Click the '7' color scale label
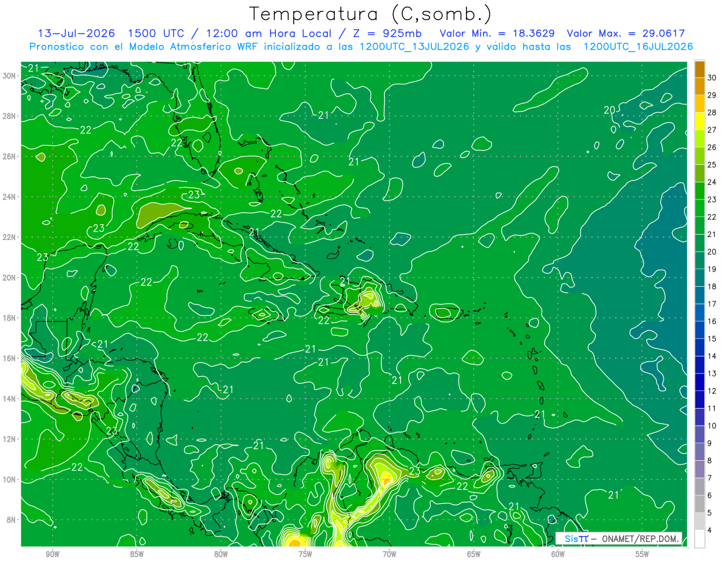This screenshot has width=728, height=562. tap(710, 478)
